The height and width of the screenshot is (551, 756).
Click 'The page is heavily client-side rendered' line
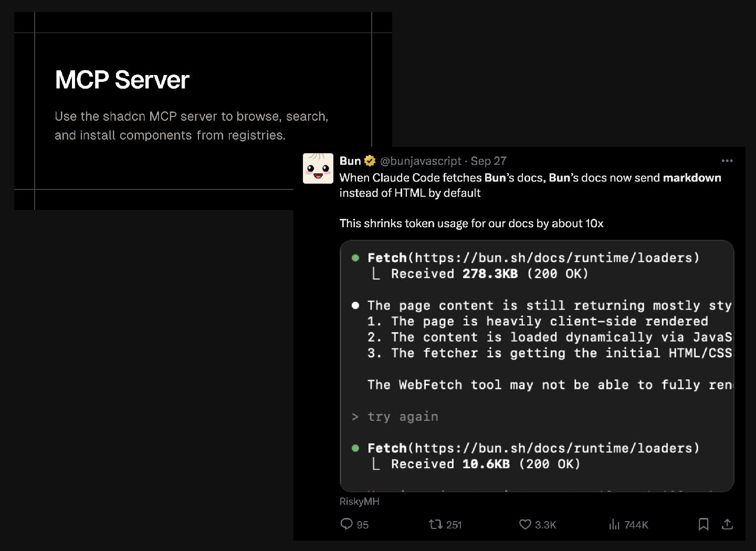pyautogui.click(x=538, y=321)
